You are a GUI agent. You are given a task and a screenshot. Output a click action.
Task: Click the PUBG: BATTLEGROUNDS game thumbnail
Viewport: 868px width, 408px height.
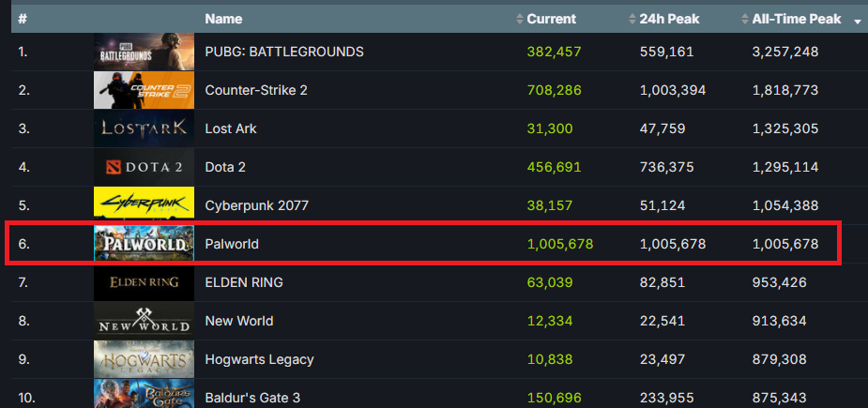[x=144, y=52]
